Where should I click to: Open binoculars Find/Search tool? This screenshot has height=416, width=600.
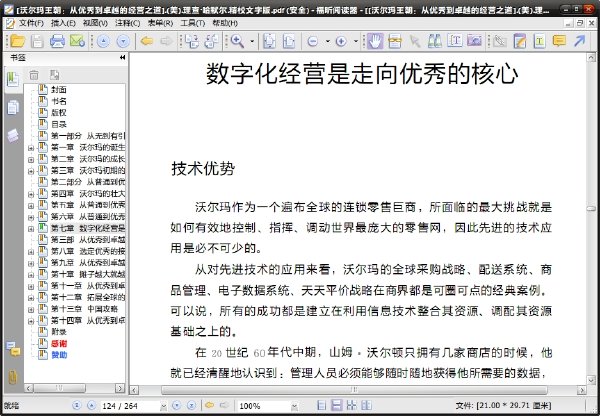tap(435, 41)
